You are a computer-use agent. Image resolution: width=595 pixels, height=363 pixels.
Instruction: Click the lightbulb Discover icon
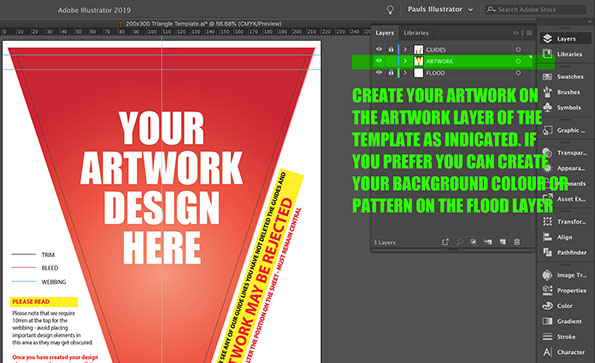(x=390, y=9)
